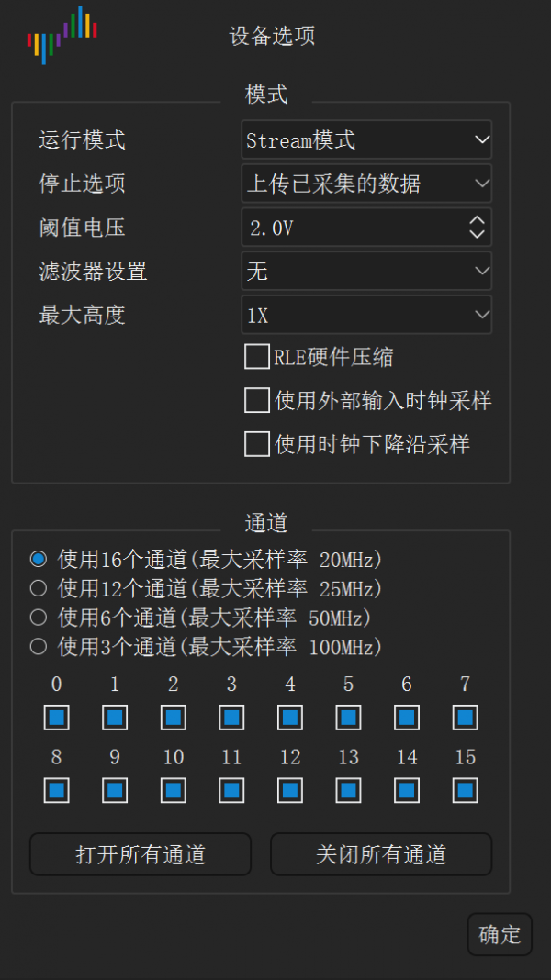Uncheck channel 15
Image resolution: width=551 pixels, height=980 pixels.
click(x=465, y=789)
